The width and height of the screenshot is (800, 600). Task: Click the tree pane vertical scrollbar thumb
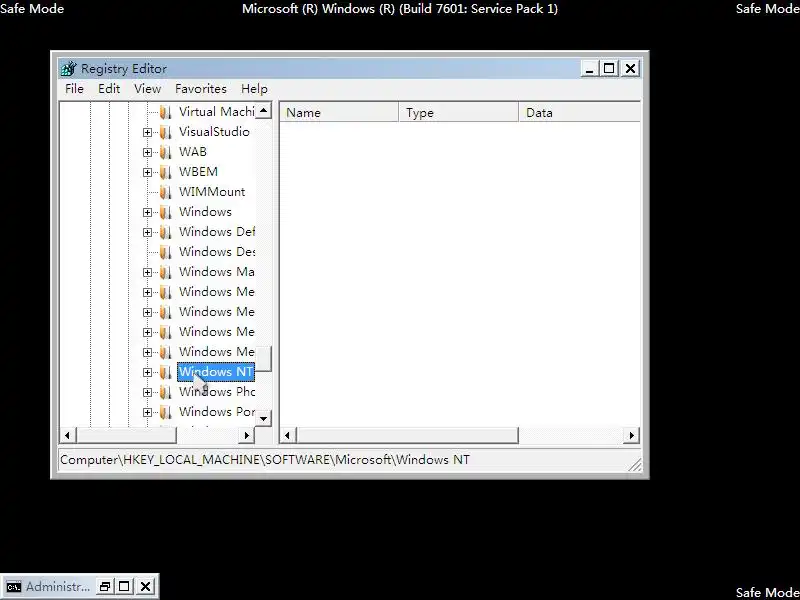[x=263, y=359]
